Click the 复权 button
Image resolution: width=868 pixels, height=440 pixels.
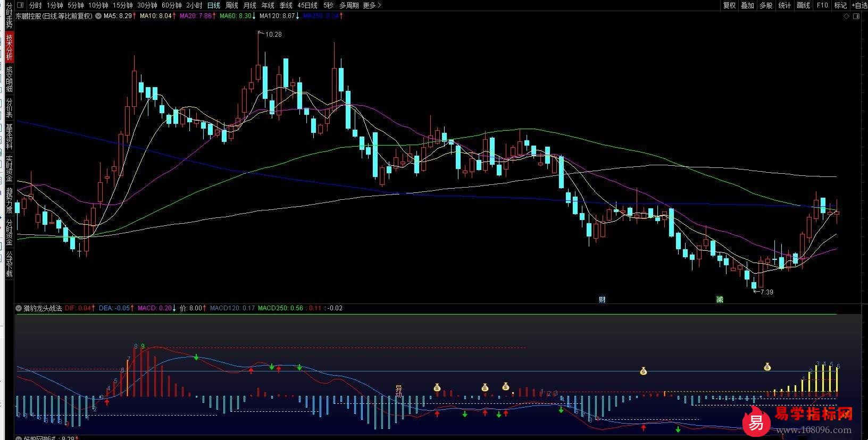(x=729, y=5)
